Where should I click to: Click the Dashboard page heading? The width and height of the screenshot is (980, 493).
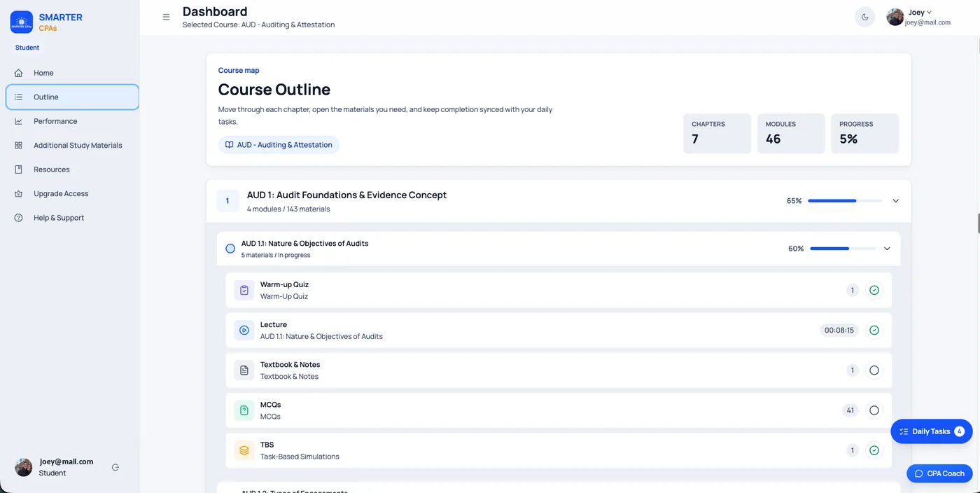tap(215, 11)
